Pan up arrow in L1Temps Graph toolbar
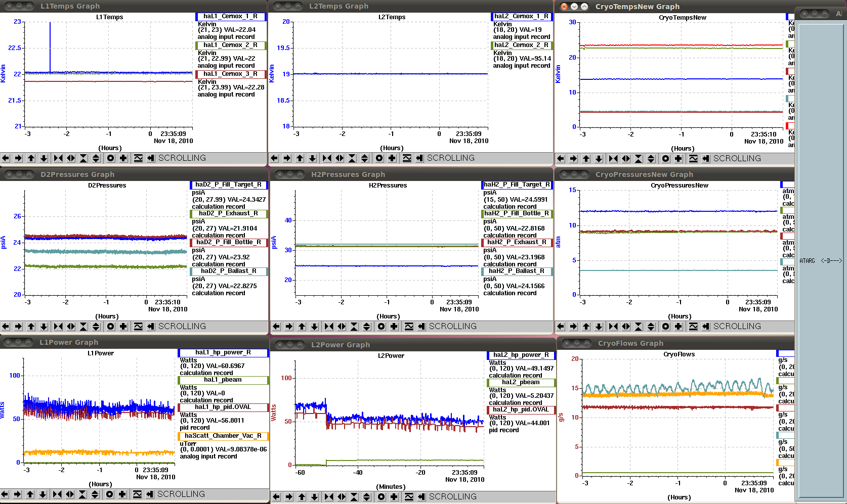This screenshot has width=847, height=504. [x=31, y=158]
